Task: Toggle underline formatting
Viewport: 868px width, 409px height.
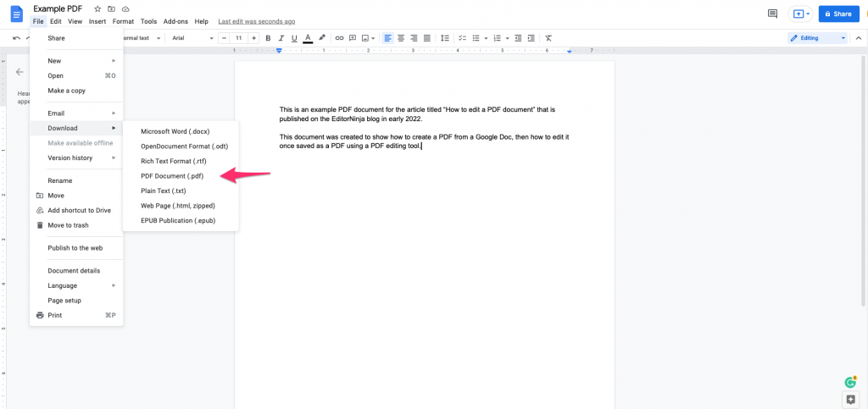Action: pos(294,38)
